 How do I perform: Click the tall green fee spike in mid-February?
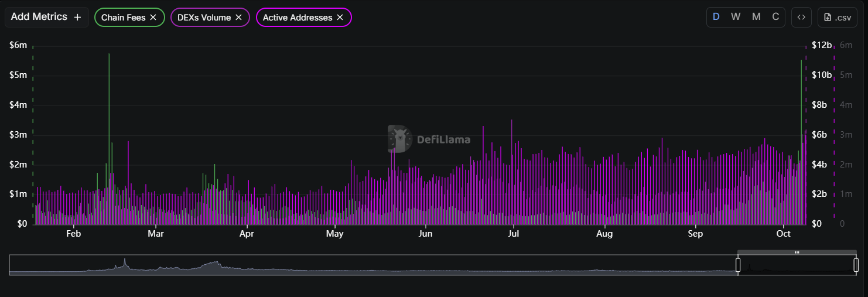coord(109,117)
